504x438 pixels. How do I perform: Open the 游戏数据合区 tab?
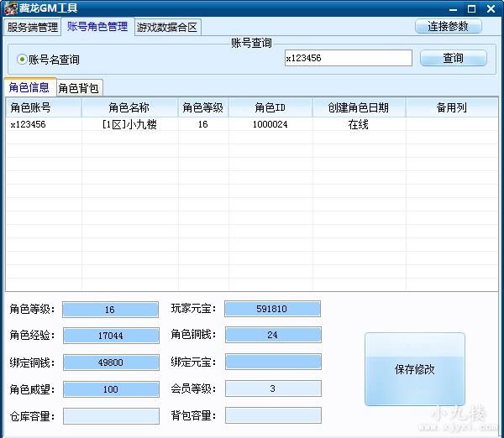point(167,27)
